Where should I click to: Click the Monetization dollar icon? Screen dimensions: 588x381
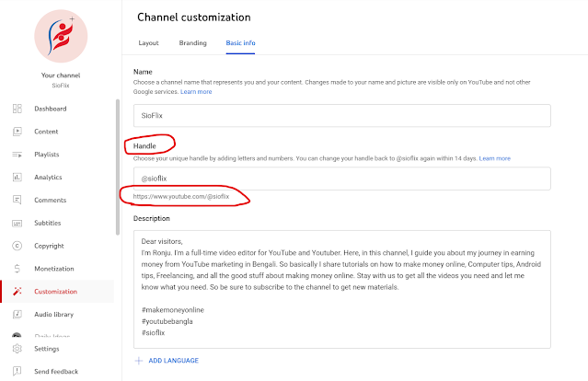(17, 269)
